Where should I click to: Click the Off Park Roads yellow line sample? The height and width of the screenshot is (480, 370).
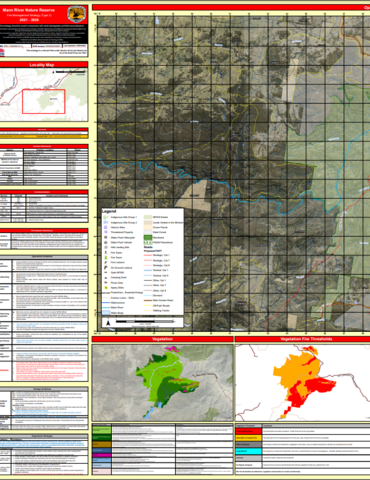coord(148,306)
